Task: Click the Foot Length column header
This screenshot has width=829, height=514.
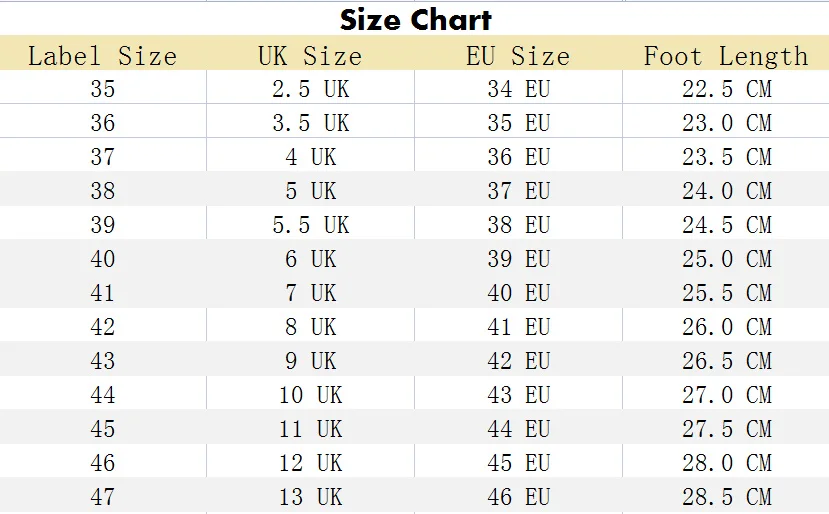Action: point(726,56)
